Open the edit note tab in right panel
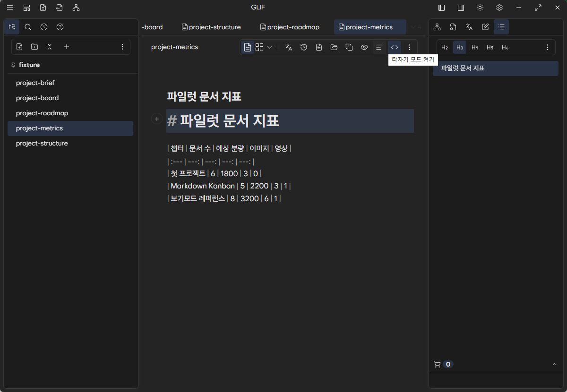 485,27
